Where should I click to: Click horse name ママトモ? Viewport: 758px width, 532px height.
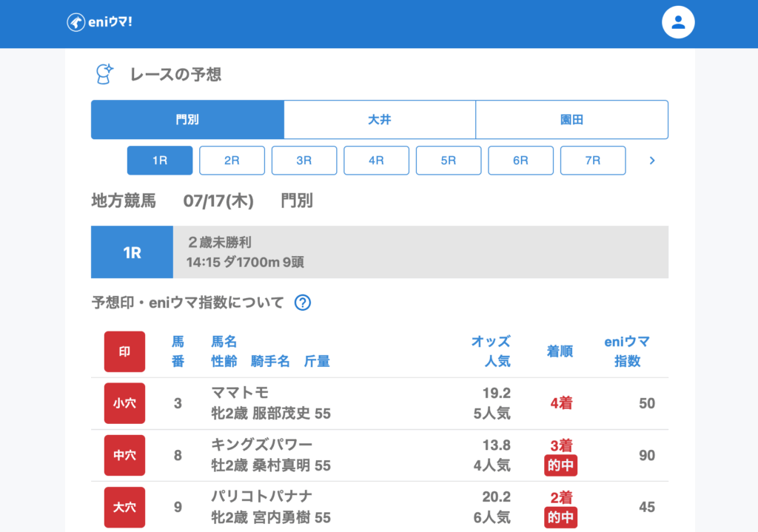tap(240, 392)
